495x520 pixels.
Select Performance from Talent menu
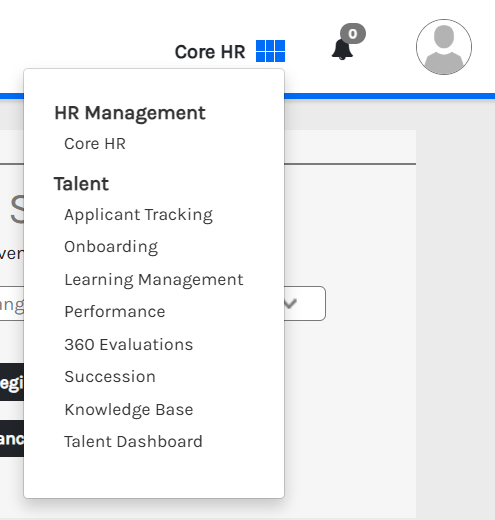pos(115,312)
